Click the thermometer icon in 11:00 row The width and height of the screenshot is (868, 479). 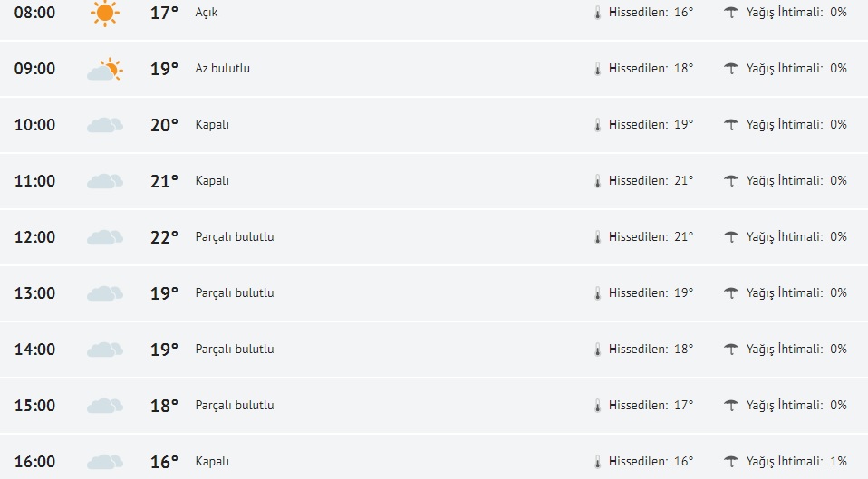click(x=597, y=181)
